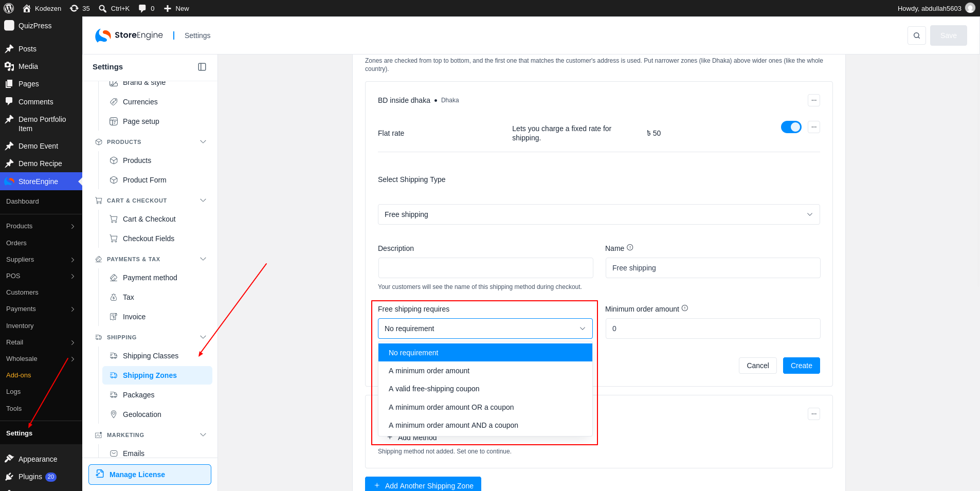
Task: Click the Name field with Free shipping
Action: point(713,268)
